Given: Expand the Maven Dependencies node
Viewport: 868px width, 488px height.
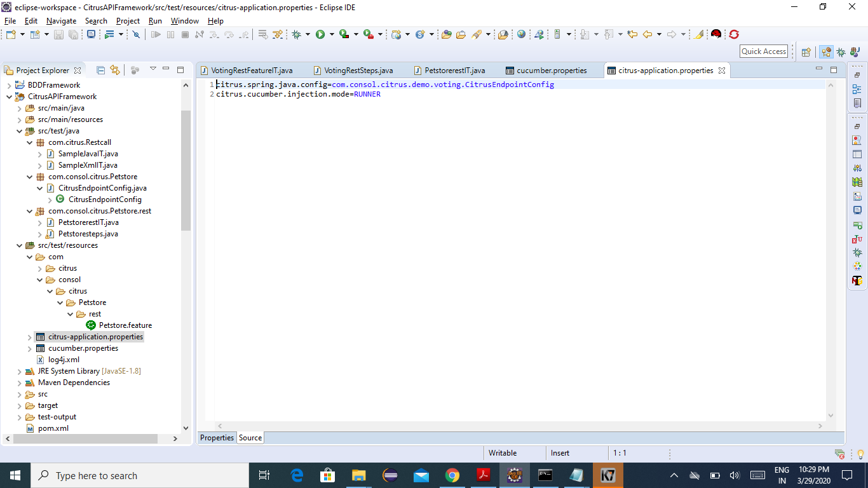Looking at the screenshot, I should click(x=19, y=383).
